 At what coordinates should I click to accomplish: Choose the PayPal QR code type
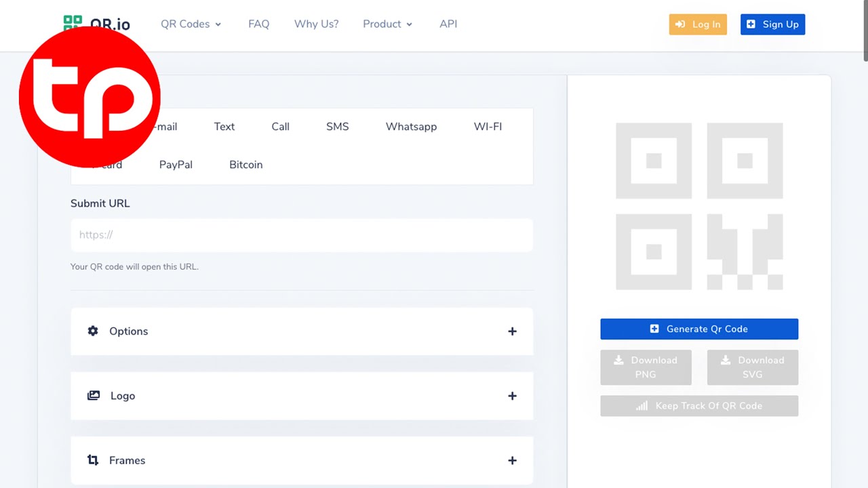(x=176, y=165)
